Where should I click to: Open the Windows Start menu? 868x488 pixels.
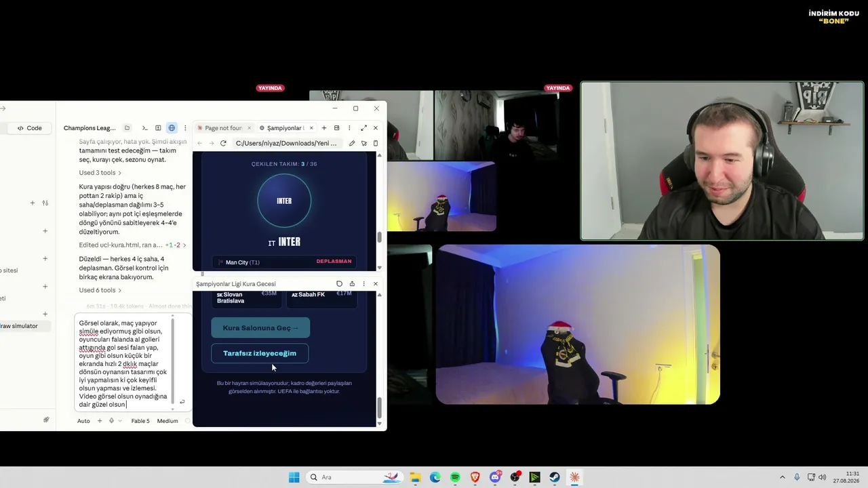pos(294,477)
